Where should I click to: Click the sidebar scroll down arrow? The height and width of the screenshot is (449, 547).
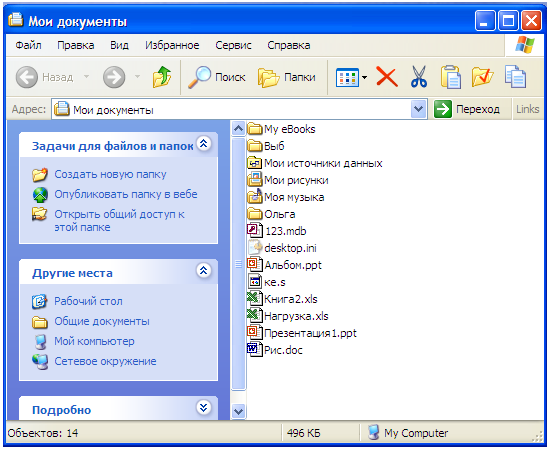(x=239, y=411)
